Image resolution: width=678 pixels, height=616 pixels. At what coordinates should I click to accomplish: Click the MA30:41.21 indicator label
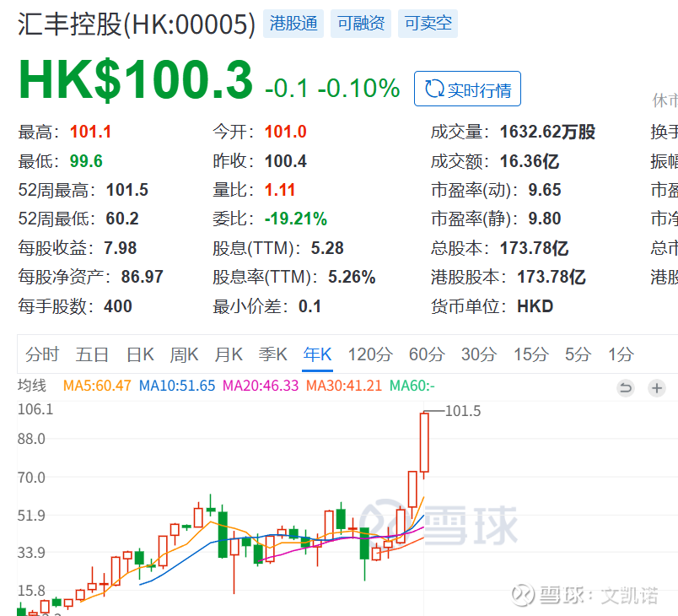(344, 386)
